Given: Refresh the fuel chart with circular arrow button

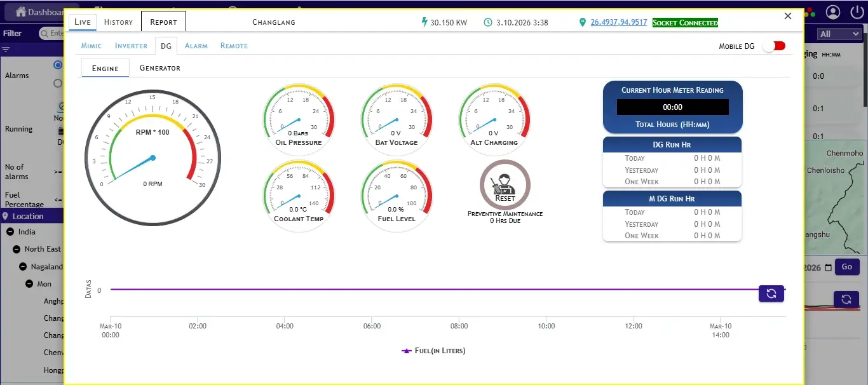Looking at the screenshot, I should click(771, 293).
